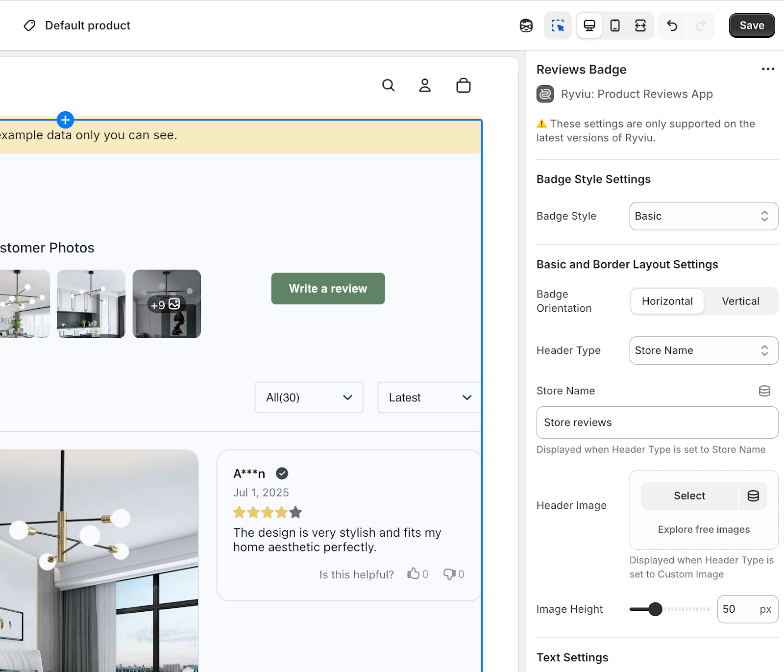Expand the Header Type dropdown
The width and height of the screenshot is (784, 672).
pyautogui.click(x=703, y=350)
